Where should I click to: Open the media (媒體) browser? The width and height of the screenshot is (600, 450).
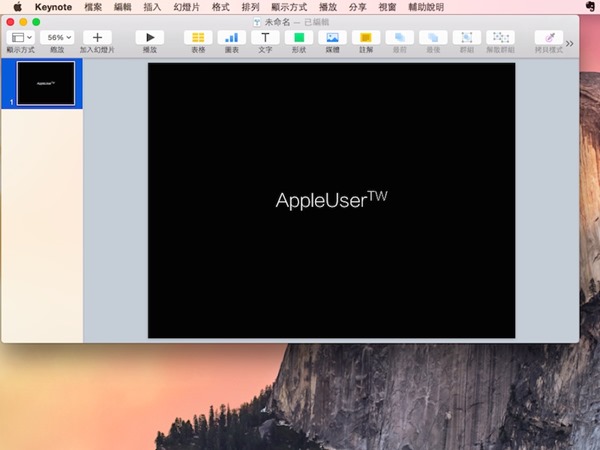pyautogui.click(x=332, y=37)
